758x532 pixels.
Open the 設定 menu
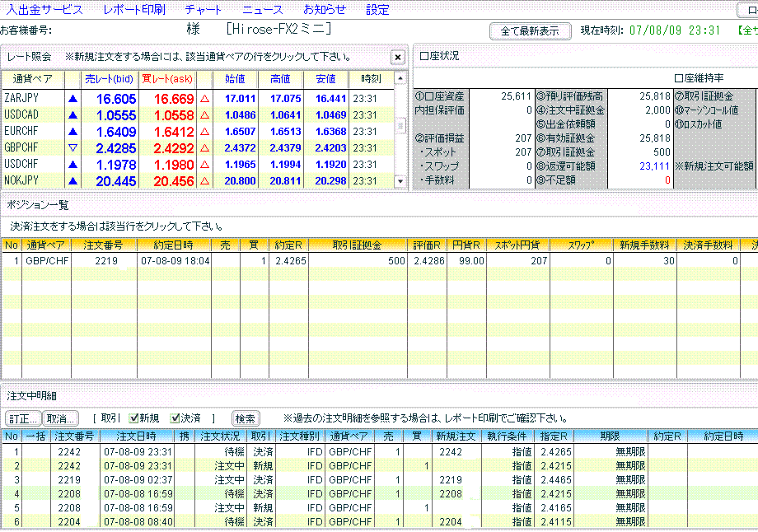(x=377, y=10)
